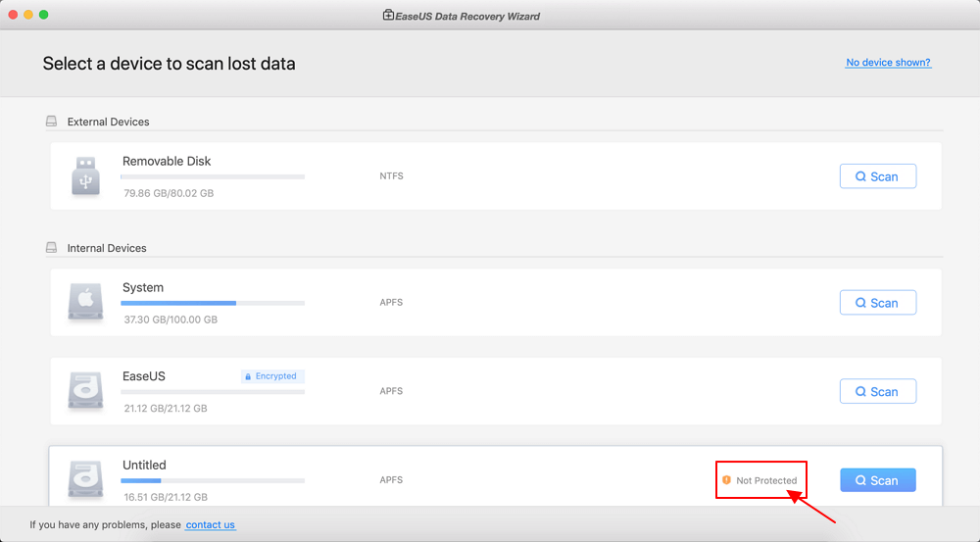Click the EaseUS title bar app icon
Viewport: 980px width, 542px height.
coord(388,15)
